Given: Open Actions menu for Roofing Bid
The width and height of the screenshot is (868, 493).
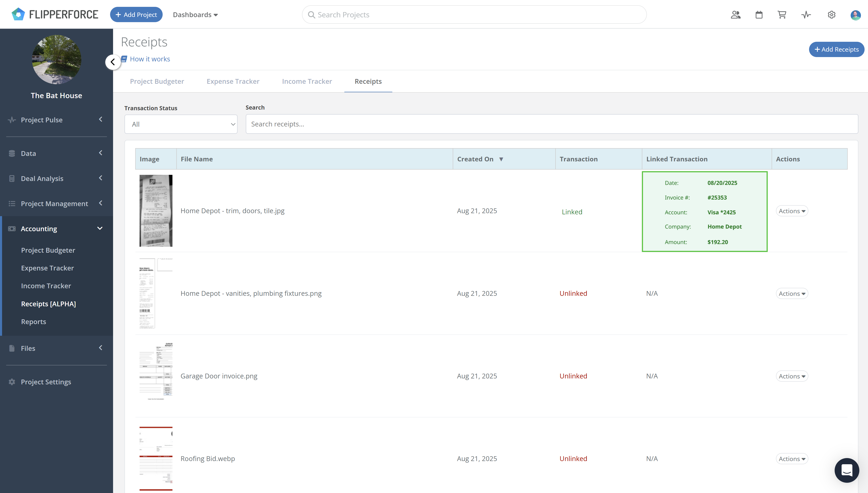Looking at the screenshot, I should tap(792, 459).
